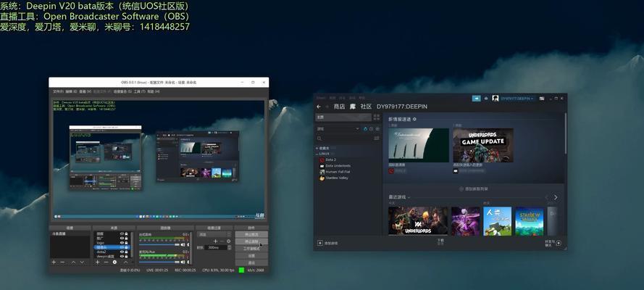Click blue announcements button in Steam header
644x290 pixels.
pos(477,99)
